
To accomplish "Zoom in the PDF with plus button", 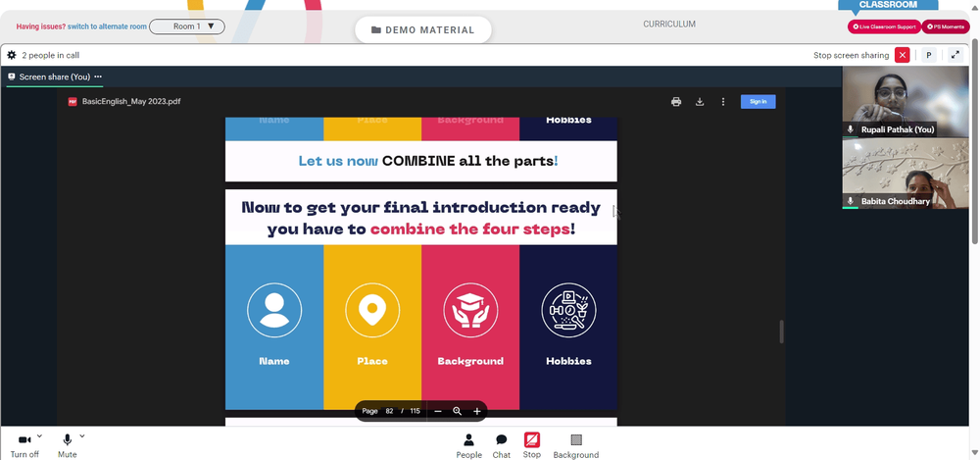I will point(477,411).
